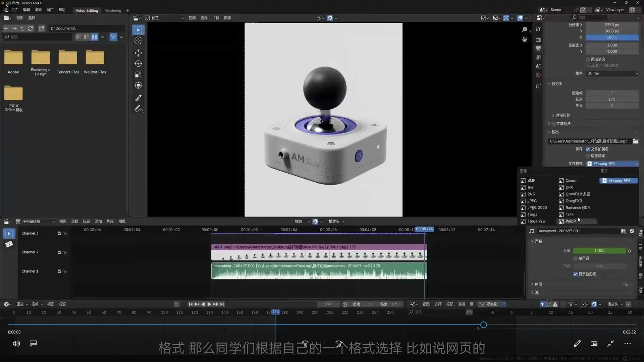Open the Render Properties tab
The height and width of the screenshot is (362, 644).
tap(538, 39)
